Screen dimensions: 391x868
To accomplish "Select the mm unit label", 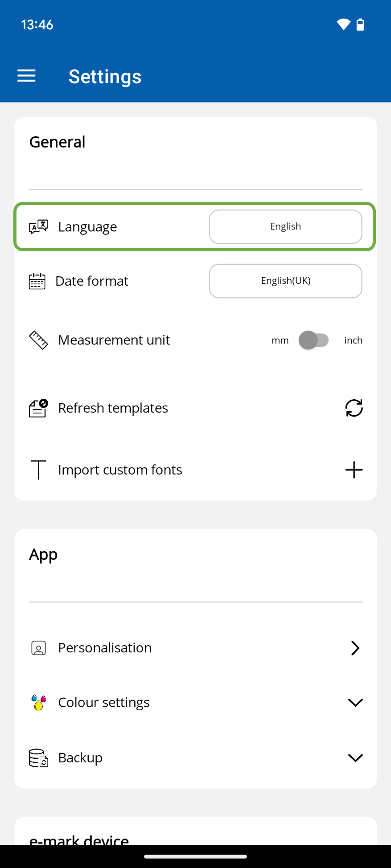I will tap(280, 340).
